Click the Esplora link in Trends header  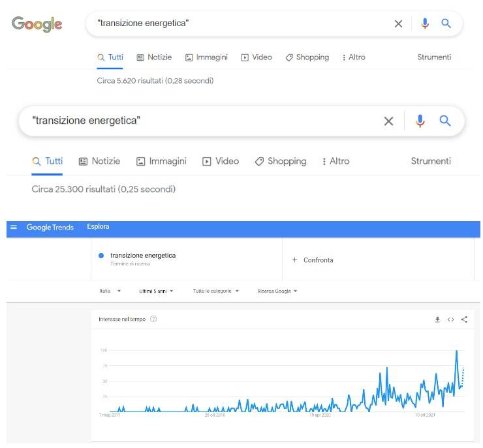[98, 227]
